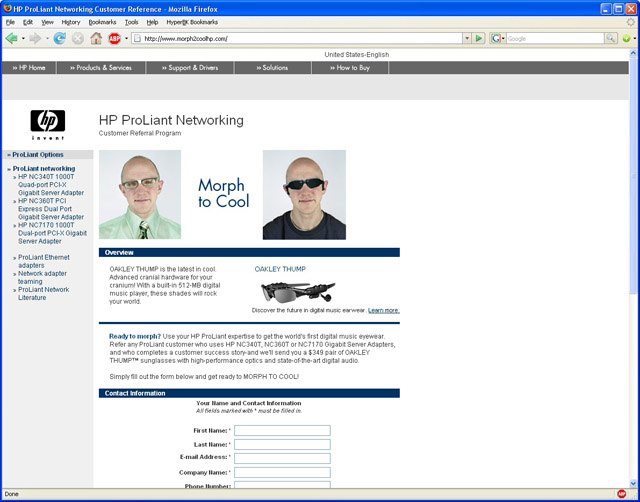The image size is (640, 502).
Task: Click the Morph to Cool graphic text
Action: click(223, 193)
